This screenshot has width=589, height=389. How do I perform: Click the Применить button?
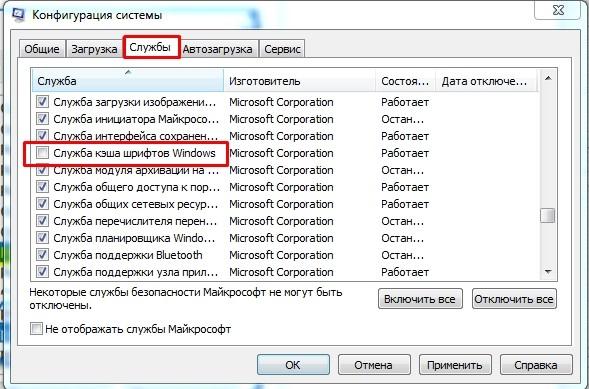(x=455, y=365)
